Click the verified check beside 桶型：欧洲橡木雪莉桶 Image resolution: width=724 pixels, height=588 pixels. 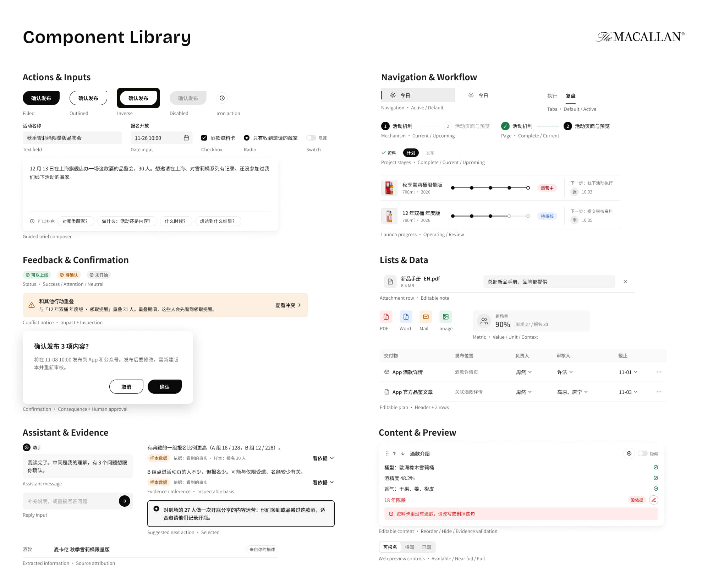(656, 467)
